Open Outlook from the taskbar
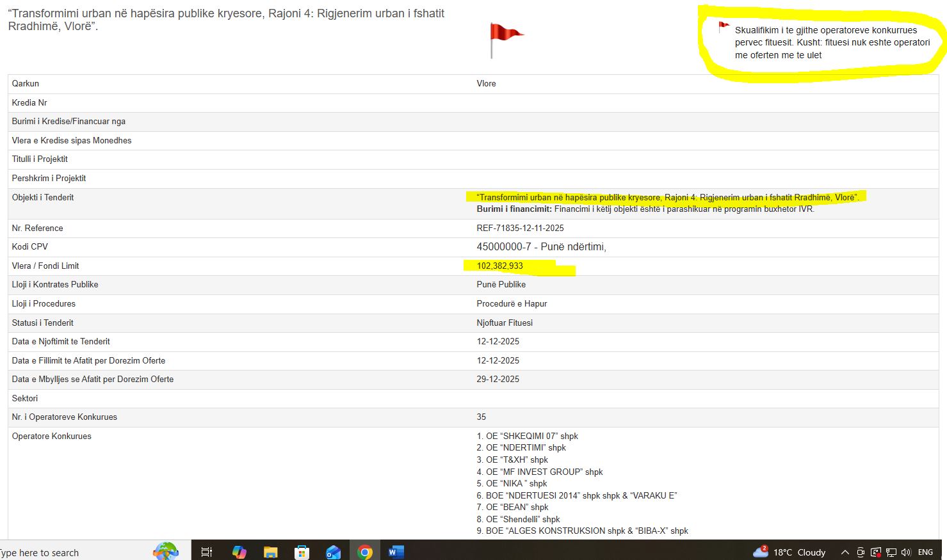The image size is (947, 560). (x=333, y=552)
